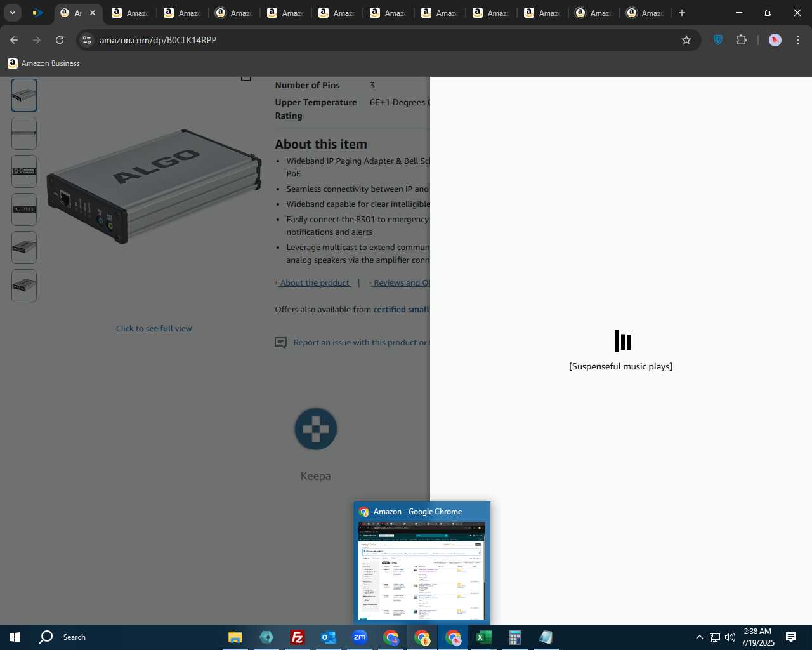Show hidden system tray icons

point(699,637)
